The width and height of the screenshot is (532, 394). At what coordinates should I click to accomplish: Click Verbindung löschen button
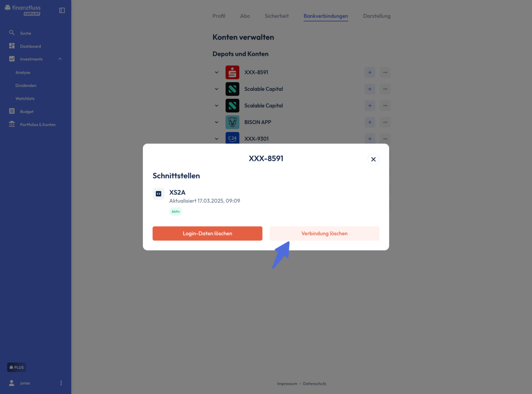(x=324, y=233)
